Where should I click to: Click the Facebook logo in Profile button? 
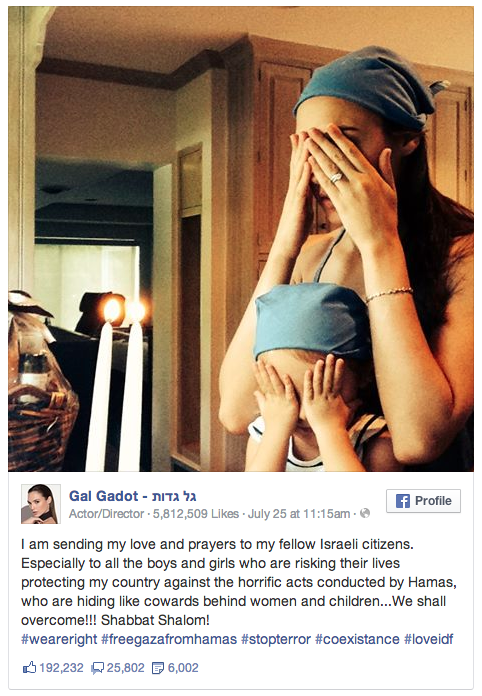pos(403,501)
